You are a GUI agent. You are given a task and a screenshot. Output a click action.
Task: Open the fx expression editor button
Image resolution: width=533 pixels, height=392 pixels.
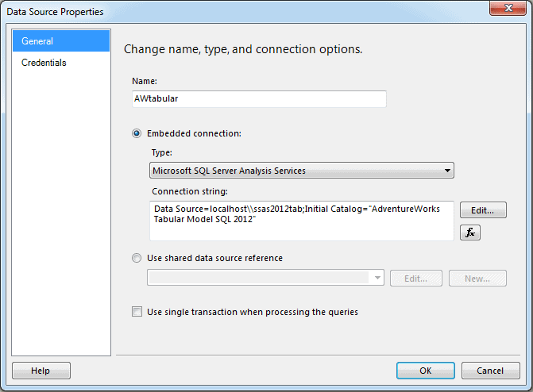point(469,233)
